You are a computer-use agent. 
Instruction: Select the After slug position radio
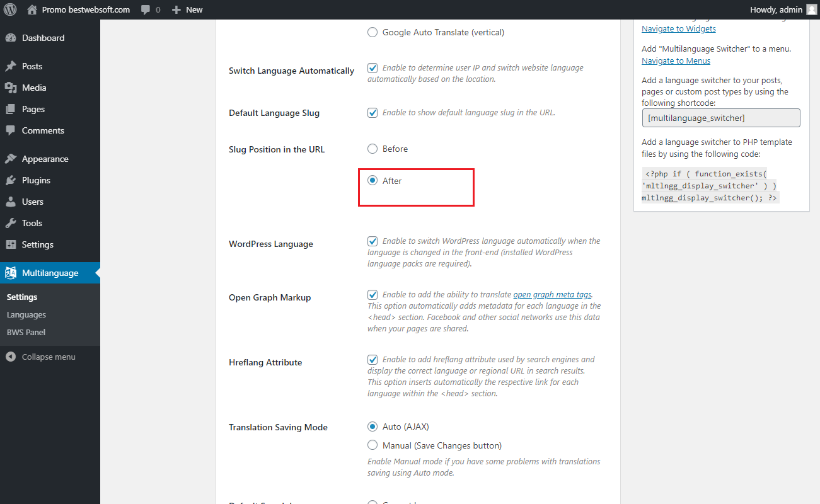click(372, 181)
